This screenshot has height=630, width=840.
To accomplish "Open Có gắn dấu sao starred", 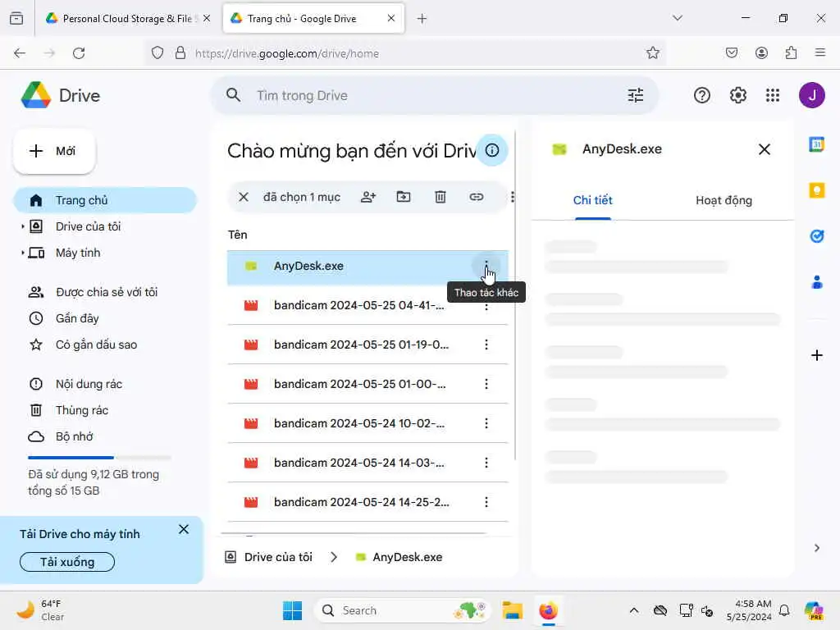I will click(96, 345).
